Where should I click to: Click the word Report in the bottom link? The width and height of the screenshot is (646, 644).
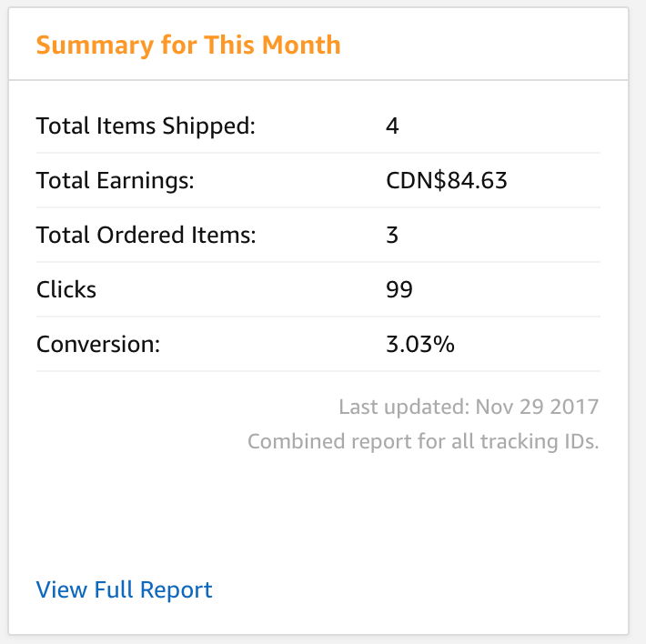click(x=176, y=590)
